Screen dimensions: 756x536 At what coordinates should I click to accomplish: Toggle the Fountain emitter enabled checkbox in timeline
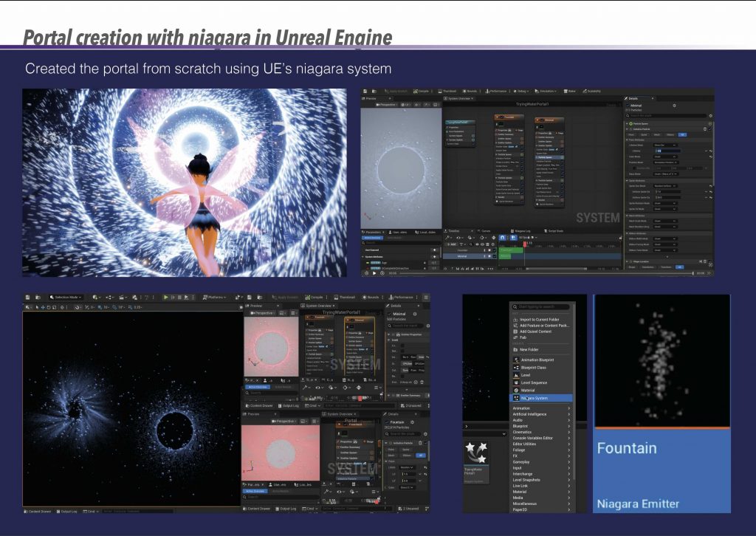point(493,250)
